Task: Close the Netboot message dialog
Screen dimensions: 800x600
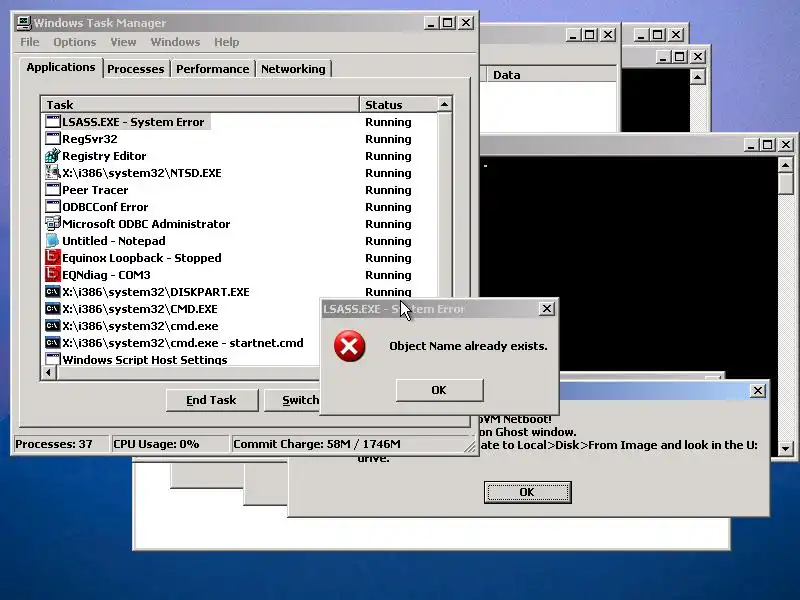Action: click(x=758, y=390)
